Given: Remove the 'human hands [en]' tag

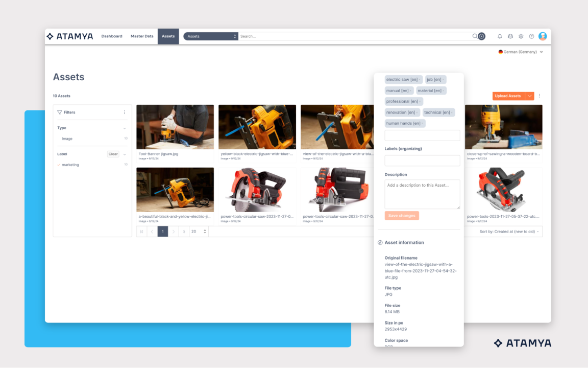Looking at the screenshot, I should pyautogui.click(x=422, y=124).
